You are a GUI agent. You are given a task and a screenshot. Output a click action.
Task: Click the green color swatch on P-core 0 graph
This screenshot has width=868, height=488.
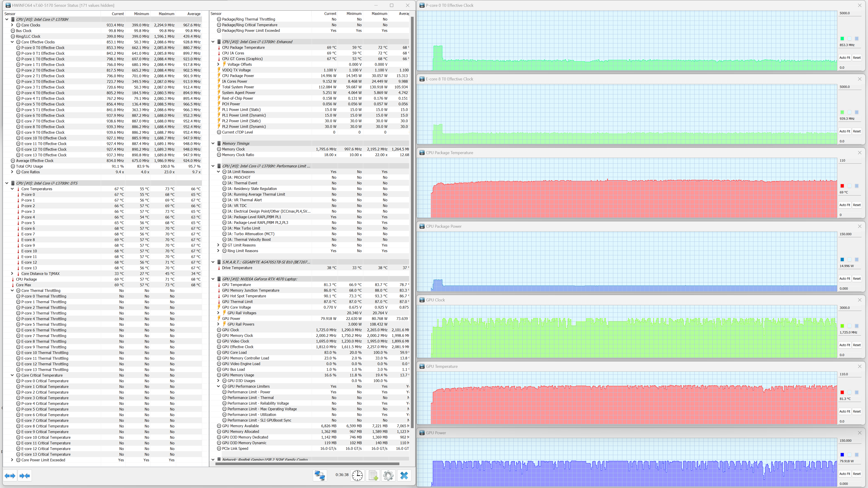842,39
